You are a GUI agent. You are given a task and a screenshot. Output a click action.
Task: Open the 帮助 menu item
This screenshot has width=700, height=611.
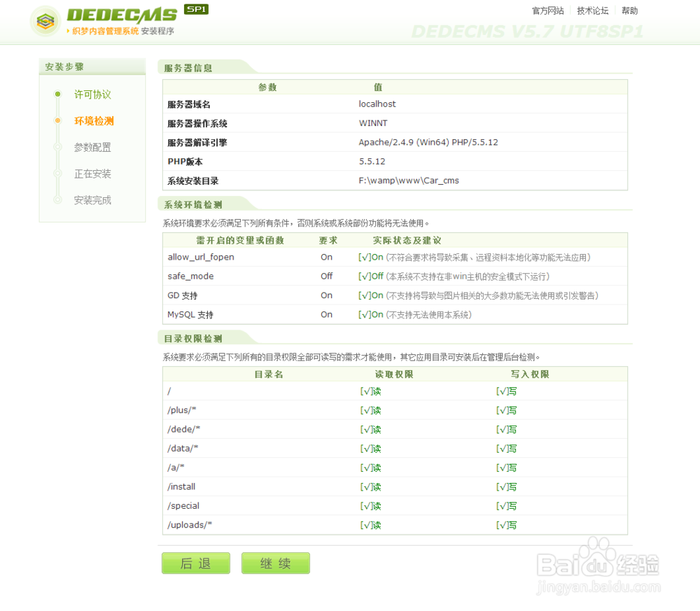click(x=629, y=10)
